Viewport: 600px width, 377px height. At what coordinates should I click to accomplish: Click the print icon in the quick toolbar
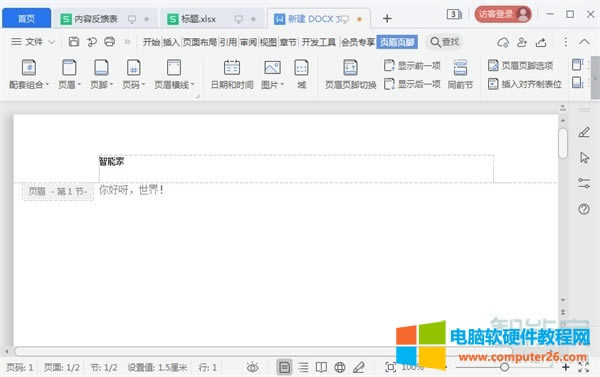coord(109,42)
